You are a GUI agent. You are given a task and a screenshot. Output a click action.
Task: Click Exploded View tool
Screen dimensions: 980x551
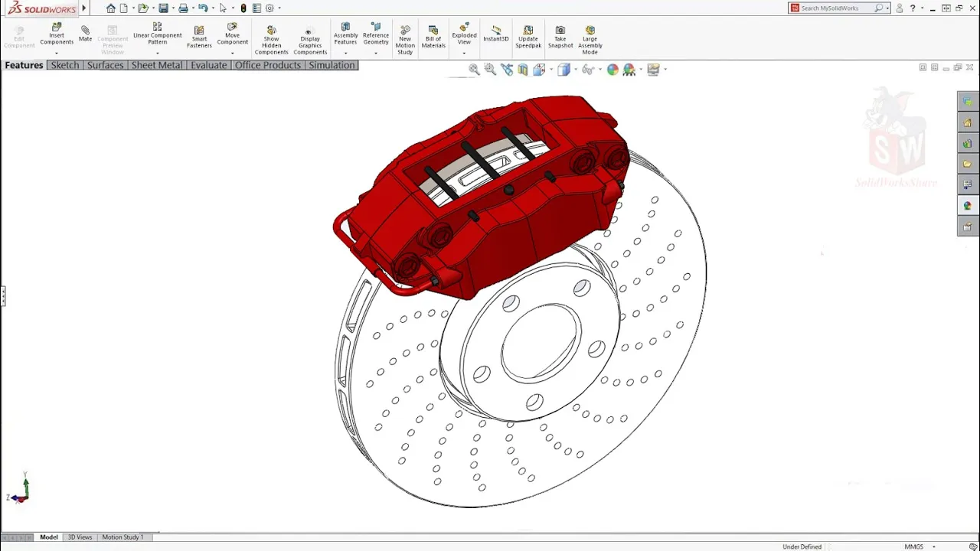[x=464, y=34]
